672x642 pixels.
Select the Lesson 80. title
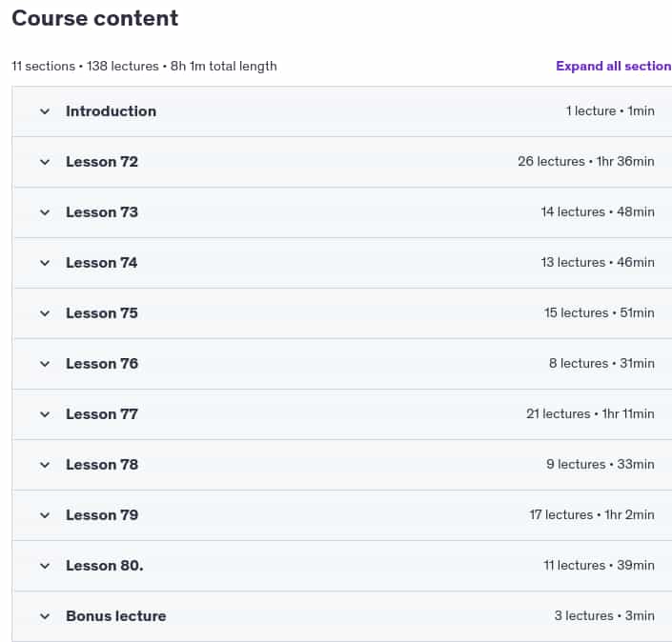tap(105, 566)
